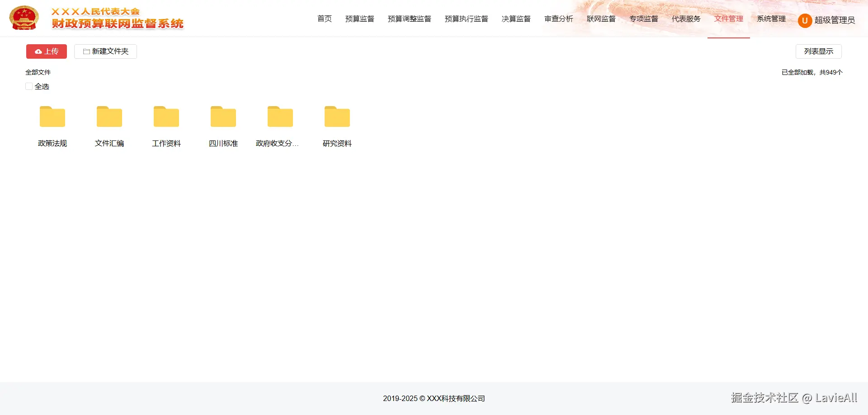
Task: Click the cloud upload icon on 上传 button
Action: 38,51
